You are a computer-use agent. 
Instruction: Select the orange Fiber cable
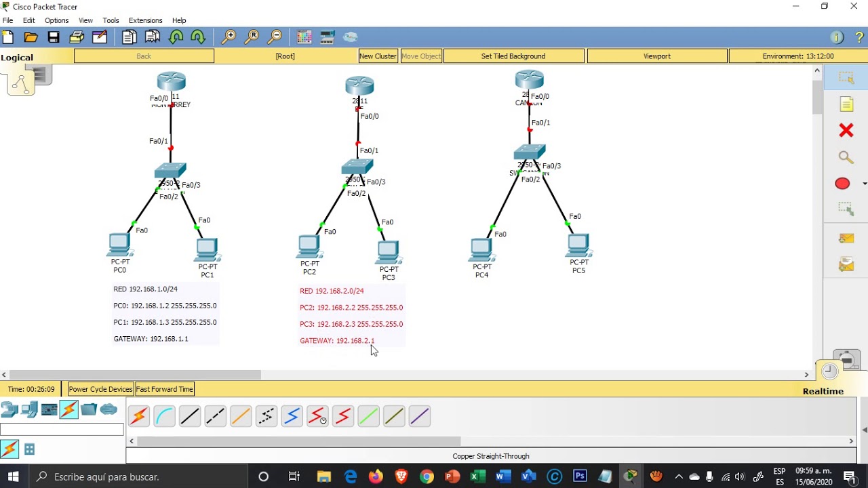click(241, 416)
